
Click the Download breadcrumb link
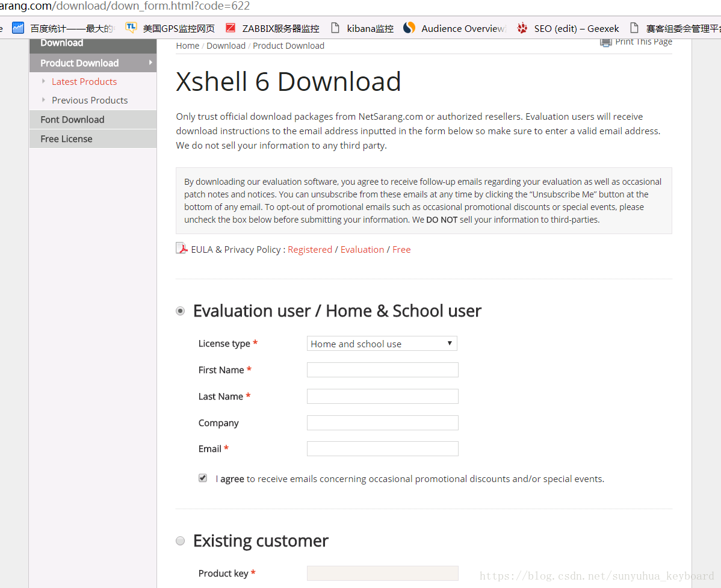[226, 46]
